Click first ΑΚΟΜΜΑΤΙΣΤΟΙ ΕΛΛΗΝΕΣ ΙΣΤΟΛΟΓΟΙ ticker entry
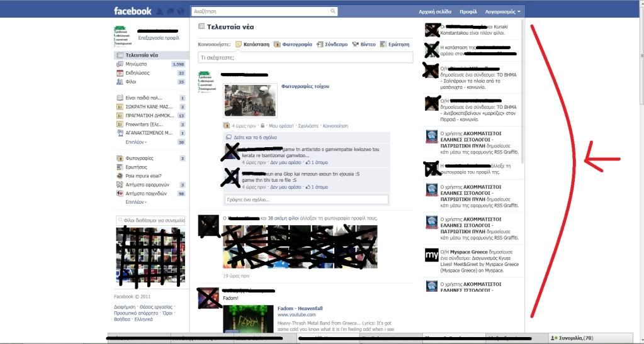The image size is (644, 344). coord(473,143)
